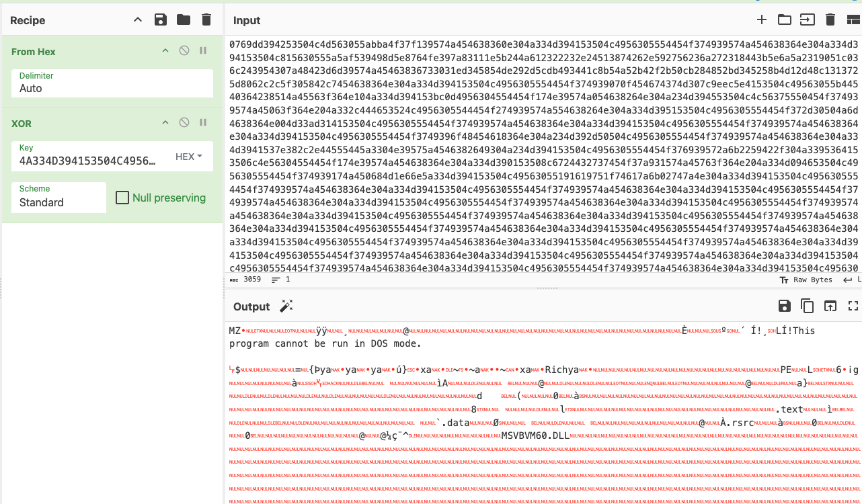This screenshot has width=862, height=504.
Task: Click inside the XOR Key field
Action: [87, 161]
